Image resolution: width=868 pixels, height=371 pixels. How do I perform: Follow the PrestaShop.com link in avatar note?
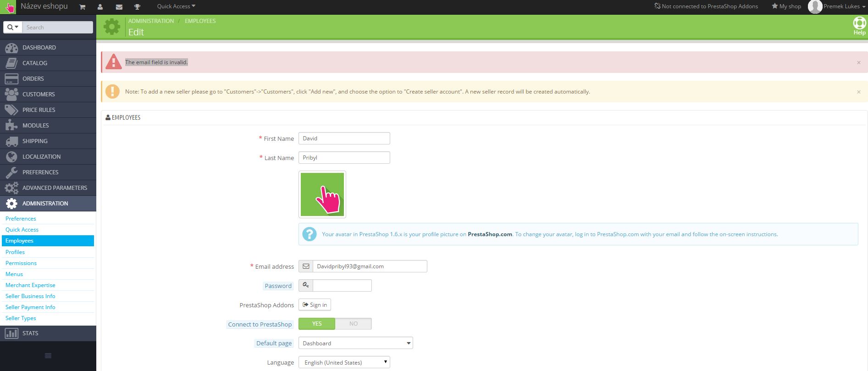pos(490,234)
